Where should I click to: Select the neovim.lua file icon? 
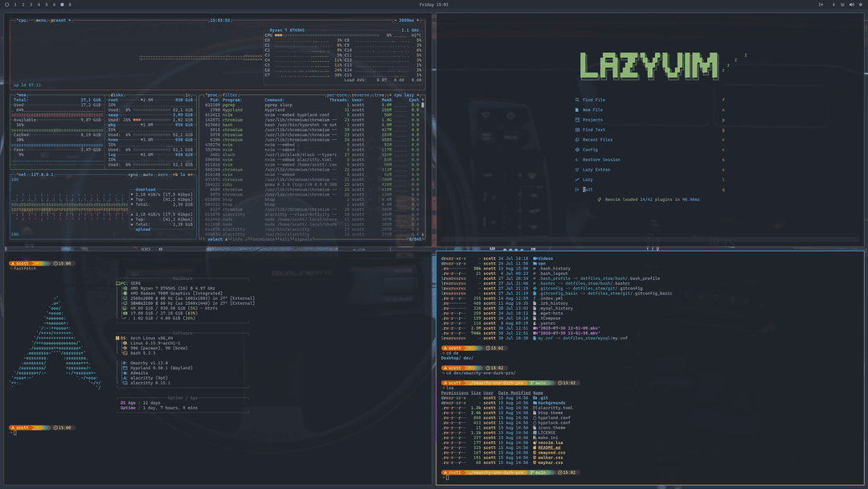pyautogui.click(x=534, y=442)
